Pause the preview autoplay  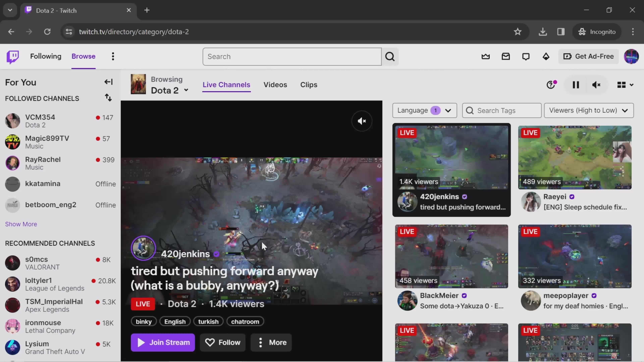[576, 85]
